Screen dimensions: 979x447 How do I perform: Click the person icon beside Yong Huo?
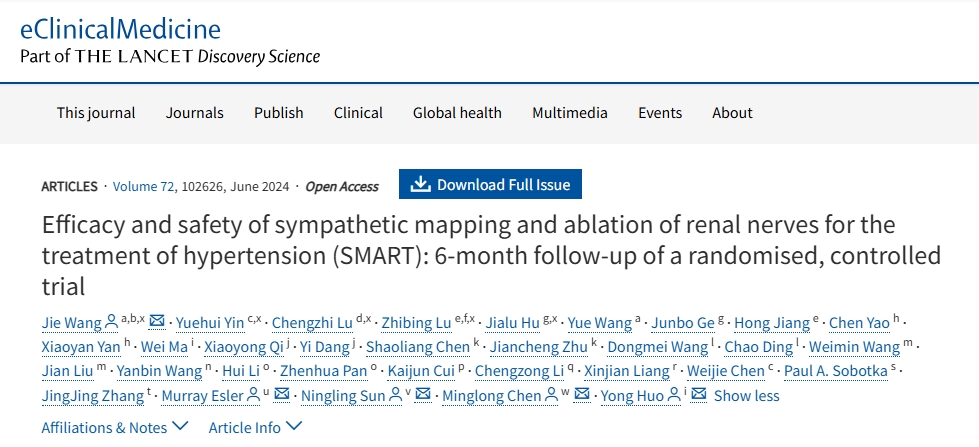point(675,395)
